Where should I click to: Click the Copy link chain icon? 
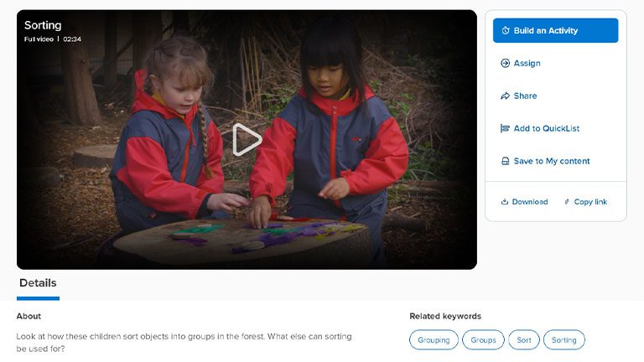coord(567,201)
